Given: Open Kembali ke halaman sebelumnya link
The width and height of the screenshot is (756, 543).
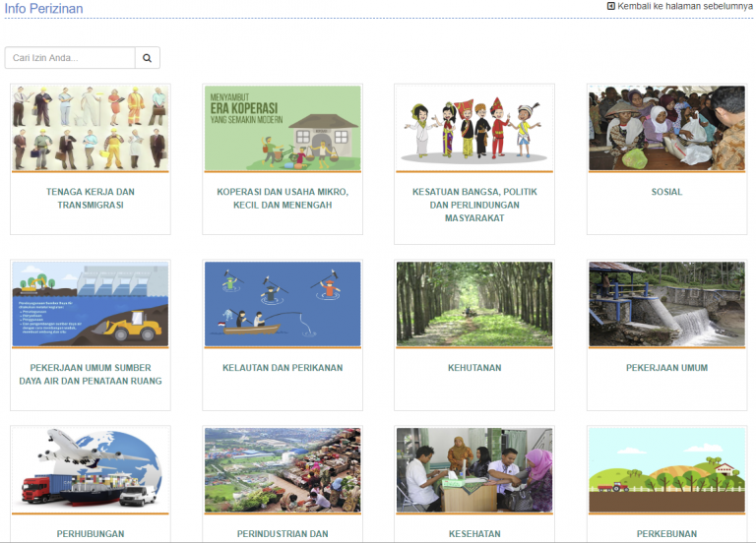Looking at the screenshot, I should click(x=680, y=6).
